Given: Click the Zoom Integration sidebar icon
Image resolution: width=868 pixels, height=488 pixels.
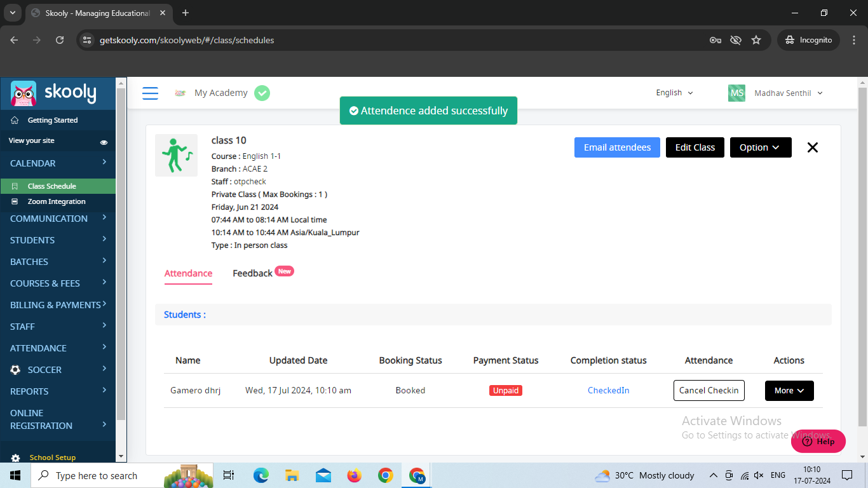Looking at the screenshot, I should tap(15, 201).
